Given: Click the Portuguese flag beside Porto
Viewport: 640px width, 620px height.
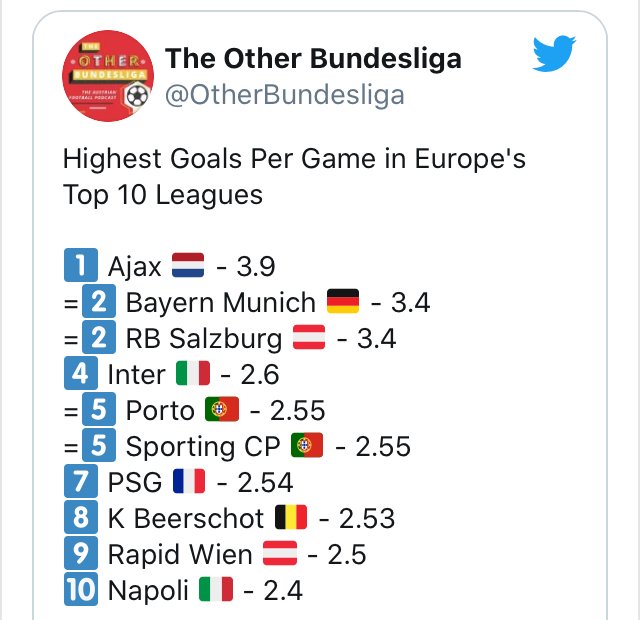Looking at the screenshot, I should coord(221,411).
